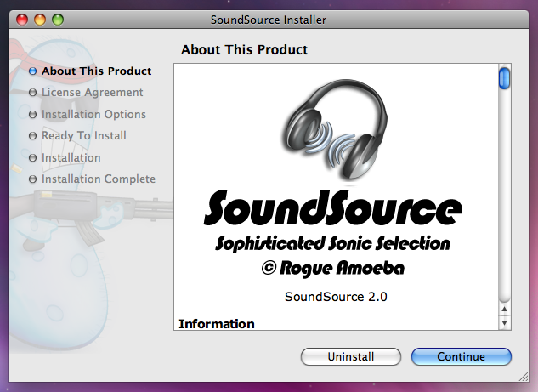Click the yellow minimize window button
This screenshot has width=538, height=392.
tap(40, 20)
